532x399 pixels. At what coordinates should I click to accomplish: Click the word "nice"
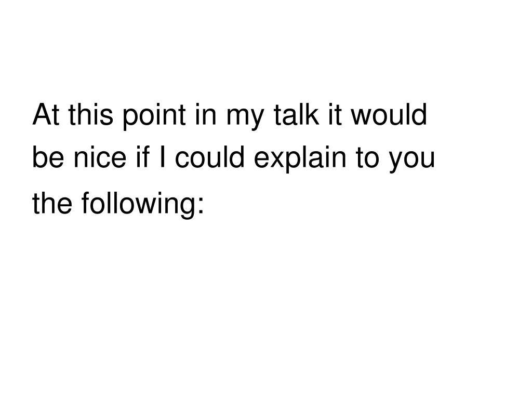pos(100,157)
